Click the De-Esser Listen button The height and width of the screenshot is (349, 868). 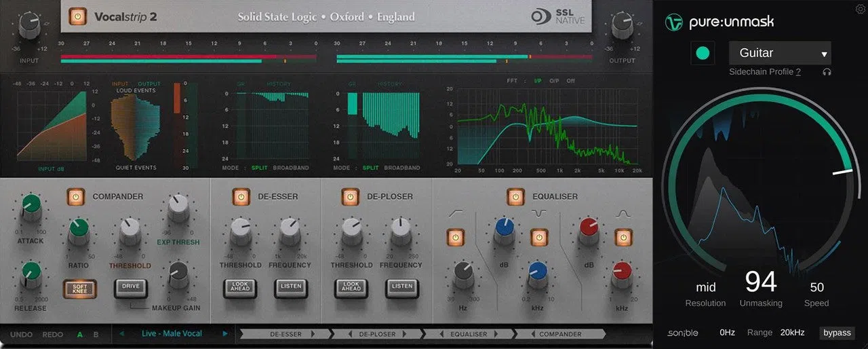tap(290, 288)
